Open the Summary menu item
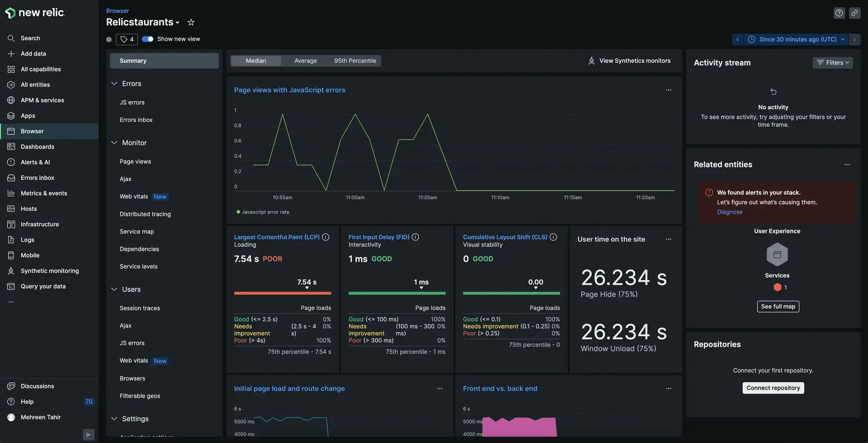The image size is (868, 443). pyautogui.click(x=164, y=61)
